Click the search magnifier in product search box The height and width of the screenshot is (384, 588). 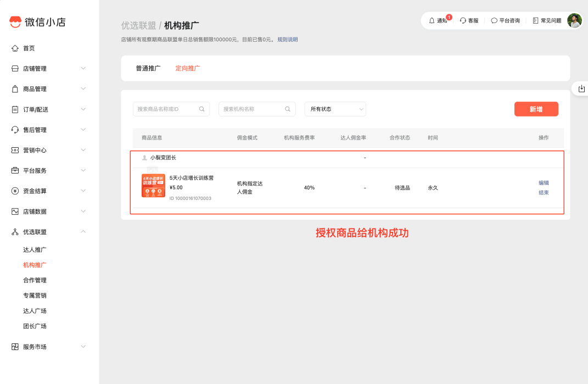pyautogui.click(x=201, y=109)
